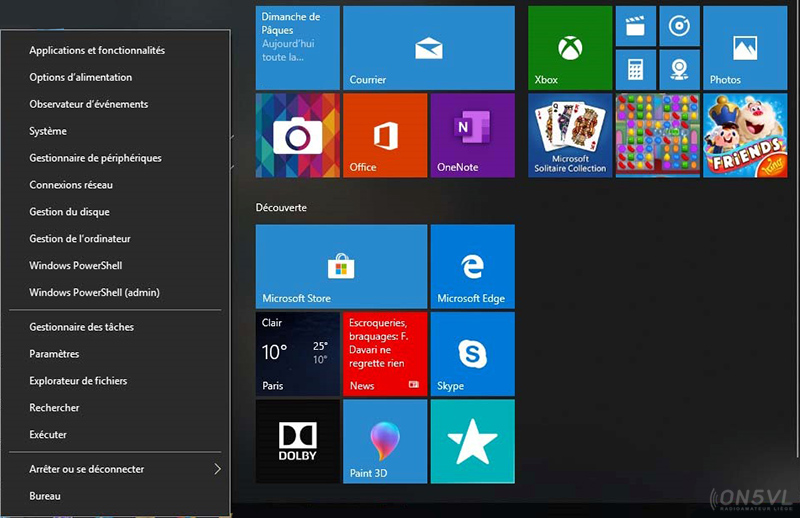Open the colorful Camera app tile
Viewport: 800px width, 518px height.
(297, 135)
